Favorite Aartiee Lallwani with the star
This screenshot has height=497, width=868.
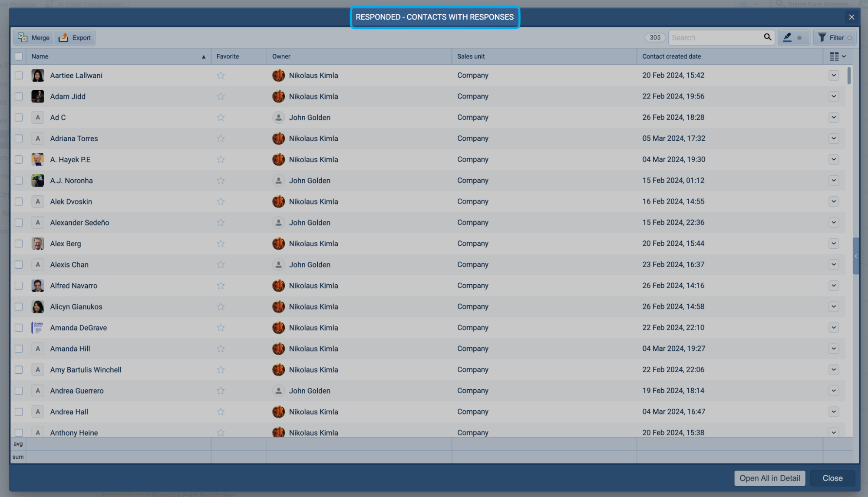pos(221,76)
